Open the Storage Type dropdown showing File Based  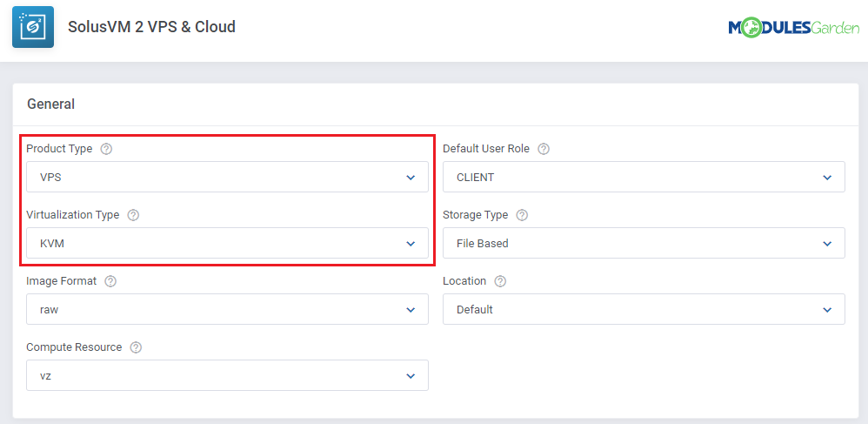(644, 243)
